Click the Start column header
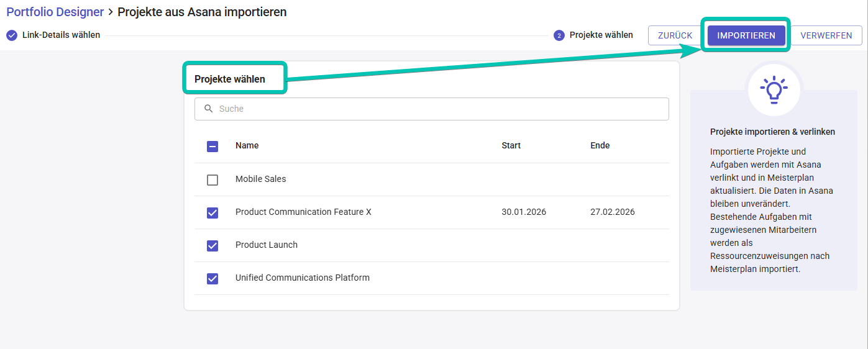Image resolution: width=868 pixels, height=349 pixels. 511,145
